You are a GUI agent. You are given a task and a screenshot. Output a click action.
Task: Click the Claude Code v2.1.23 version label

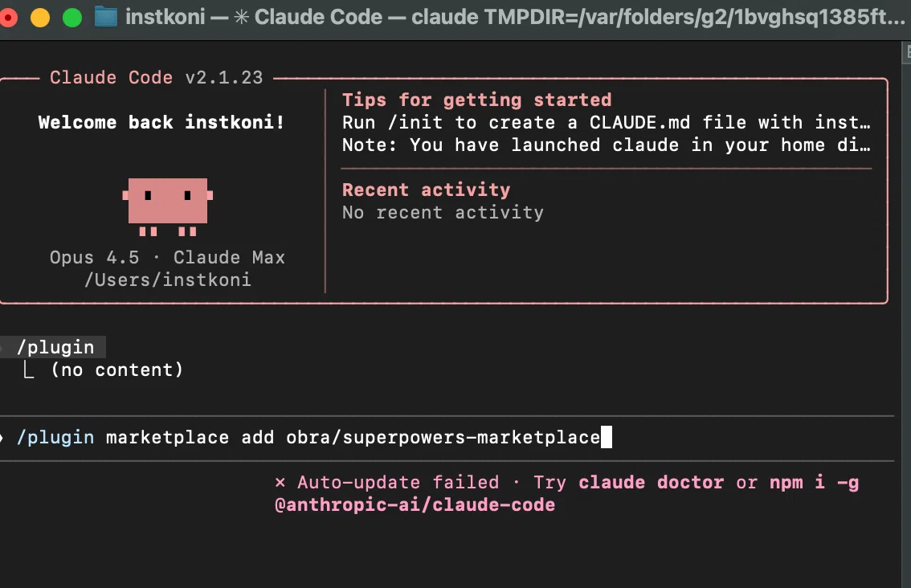tap(157, 77)
